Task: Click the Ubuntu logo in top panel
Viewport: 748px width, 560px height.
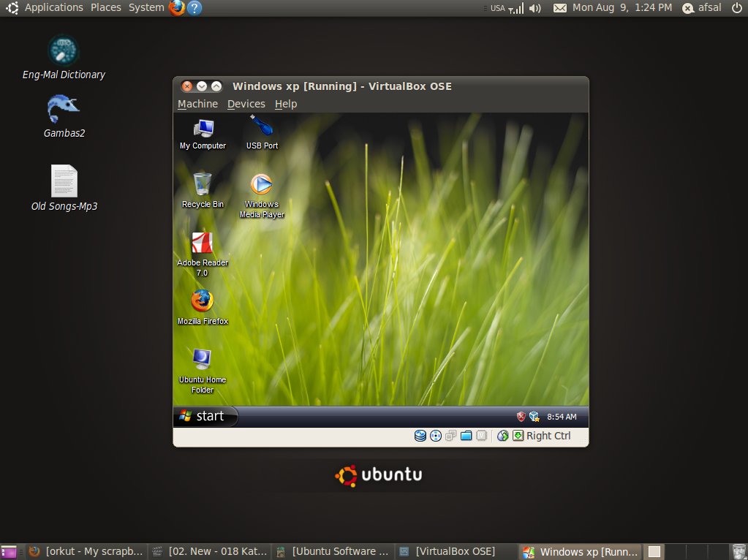Action: (12, 7)
